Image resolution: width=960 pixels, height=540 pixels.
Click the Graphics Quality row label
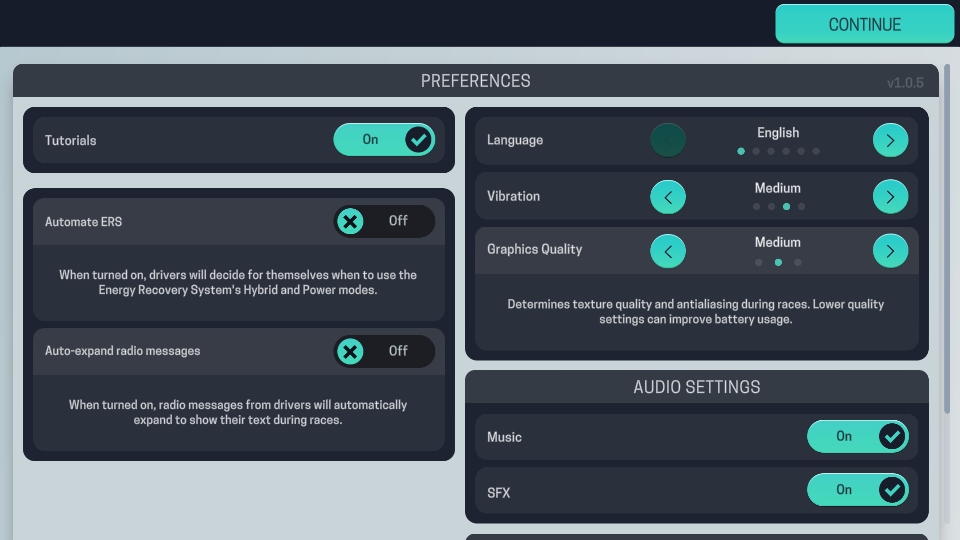pos(534,249)
